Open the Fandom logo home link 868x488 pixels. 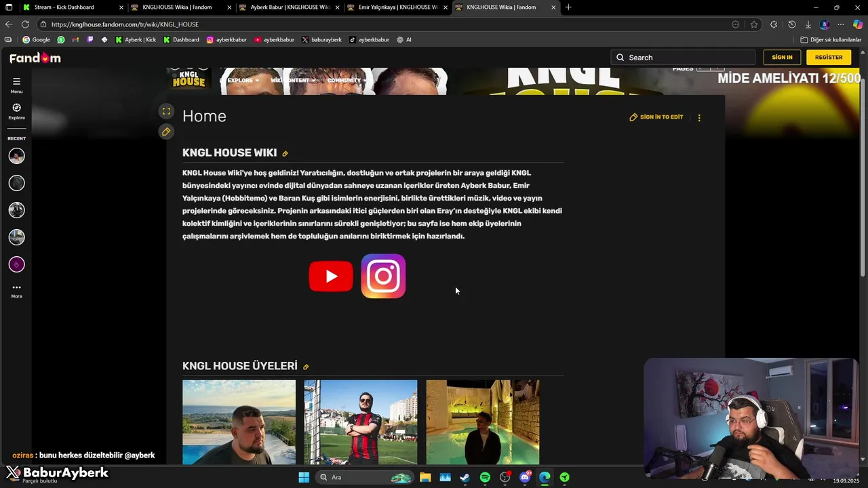pyautogui.click(x=35, y=58)
